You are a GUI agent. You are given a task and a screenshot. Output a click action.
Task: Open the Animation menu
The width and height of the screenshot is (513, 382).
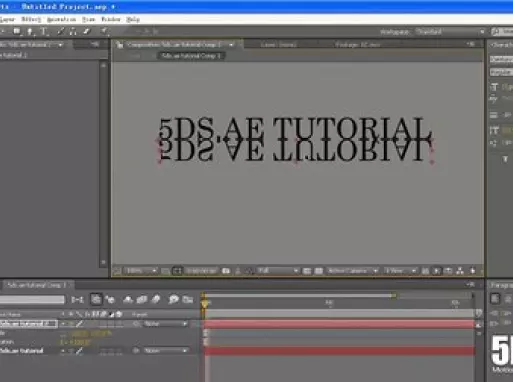coord(61,19)
